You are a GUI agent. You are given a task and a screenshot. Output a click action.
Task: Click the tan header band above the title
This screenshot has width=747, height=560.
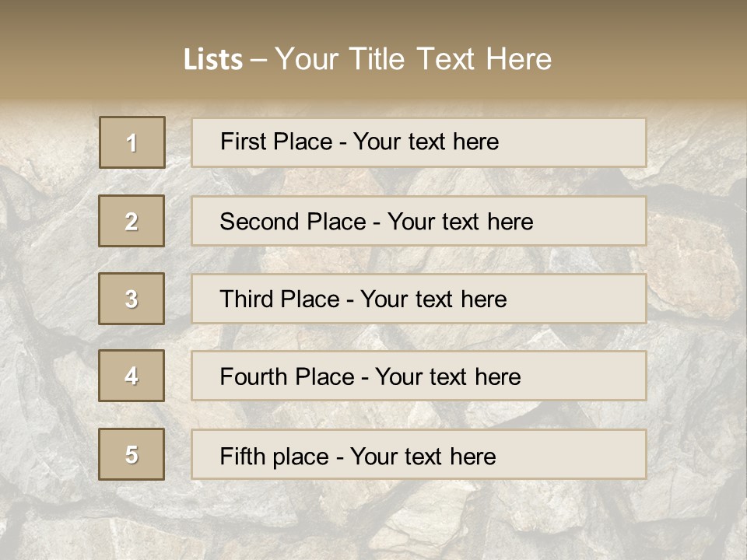373,17
